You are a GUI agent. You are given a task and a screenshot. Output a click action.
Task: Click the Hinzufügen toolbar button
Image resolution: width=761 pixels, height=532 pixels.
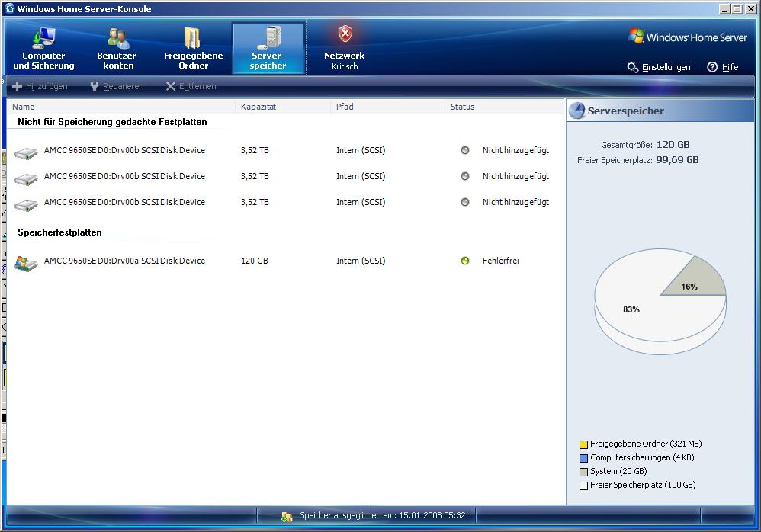pos(40,86)
